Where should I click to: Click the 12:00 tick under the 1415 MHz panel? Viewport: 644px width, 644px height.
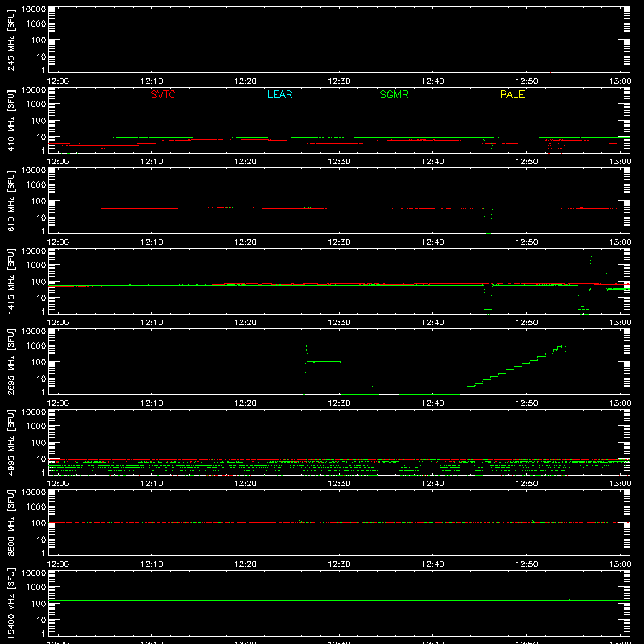pyautogui.click(x=58, y=323)
